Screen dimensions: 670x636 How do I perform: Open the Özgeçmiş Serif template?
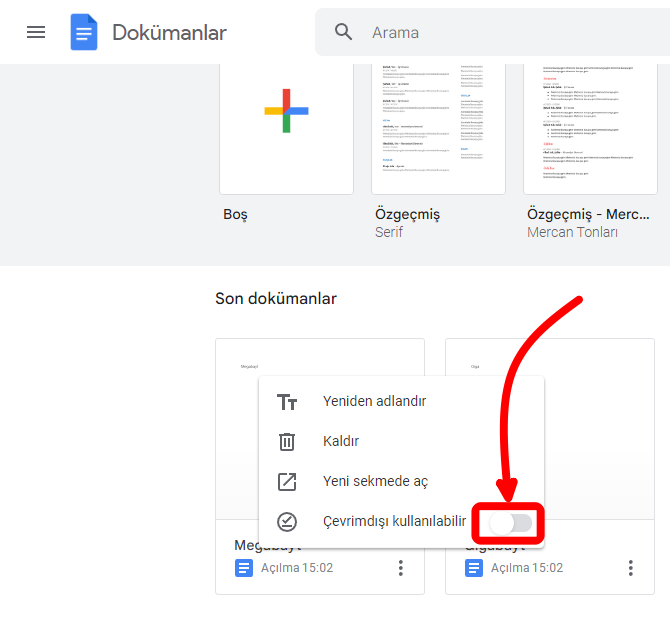tap(438, 125)
